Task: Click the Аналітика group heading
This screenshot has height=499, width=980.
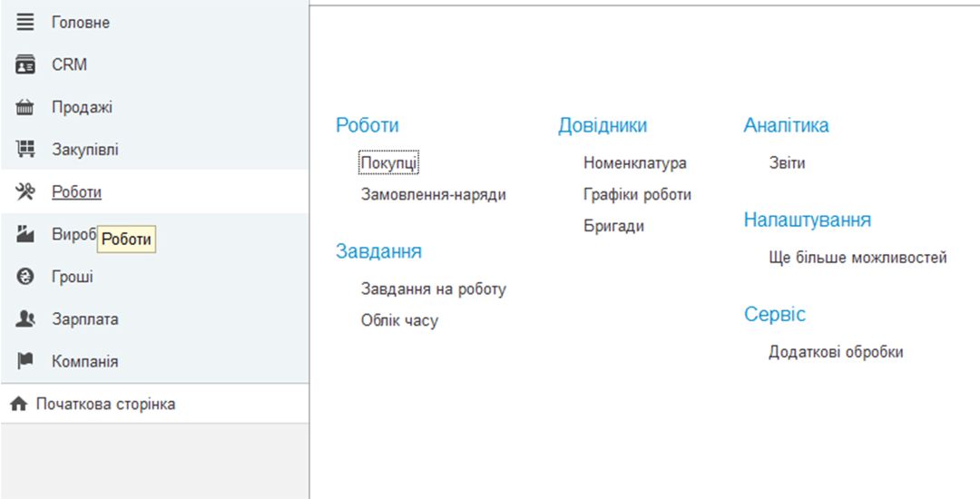Action: click(786, 125)
